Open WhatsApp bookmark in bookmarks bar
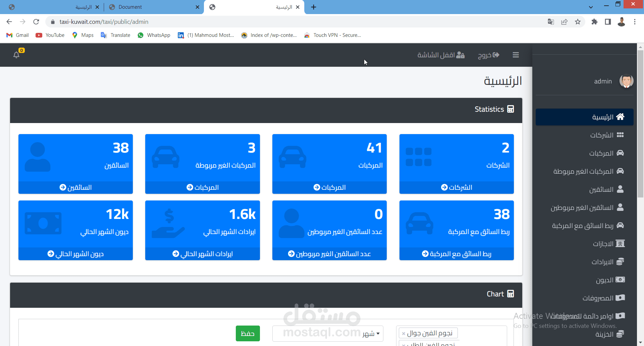 (x=154, y=35)
